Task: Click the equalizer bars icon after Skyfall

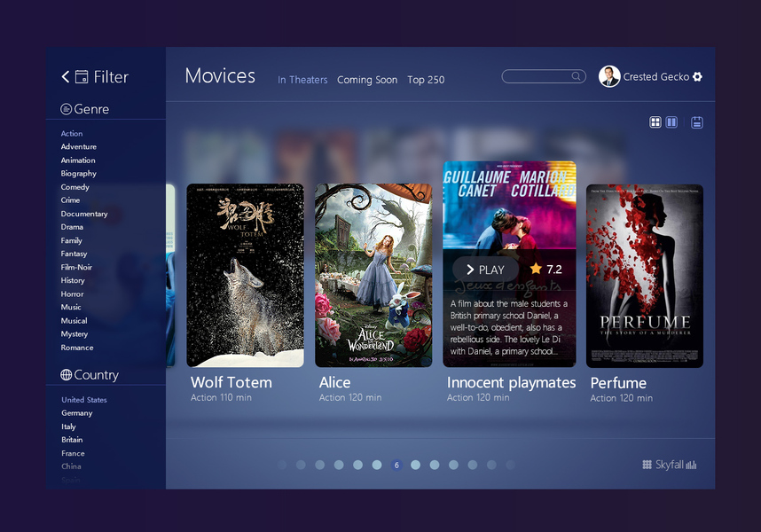Action: tap(691, 465)
